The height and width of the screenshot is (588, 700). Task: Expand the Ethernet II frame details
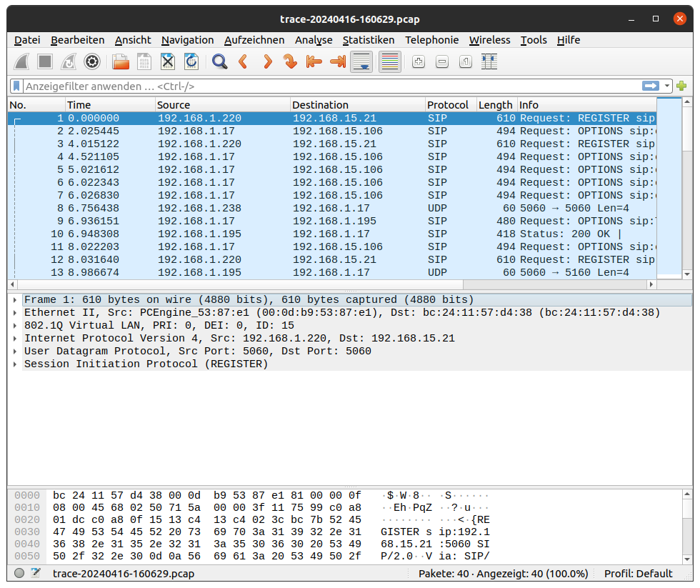[x=14, y=312]
